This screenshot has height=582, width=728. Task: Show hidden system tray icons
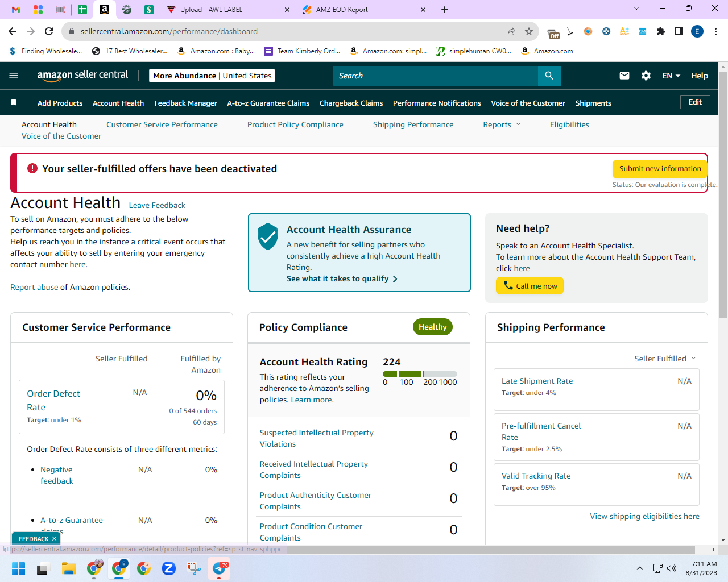click(640, 568)
